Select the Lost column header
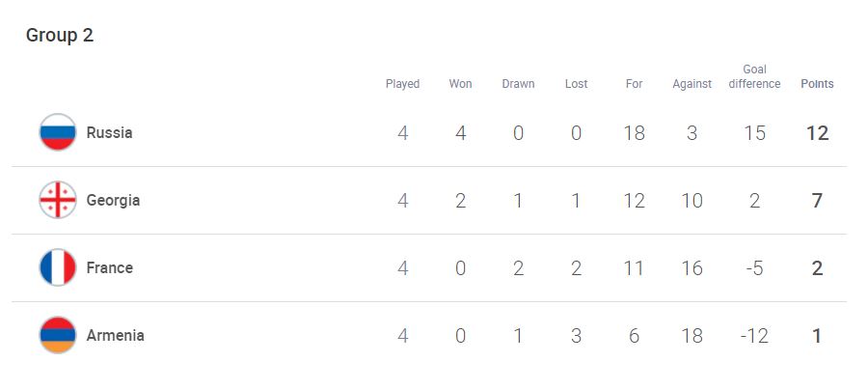 pos(577,84)
